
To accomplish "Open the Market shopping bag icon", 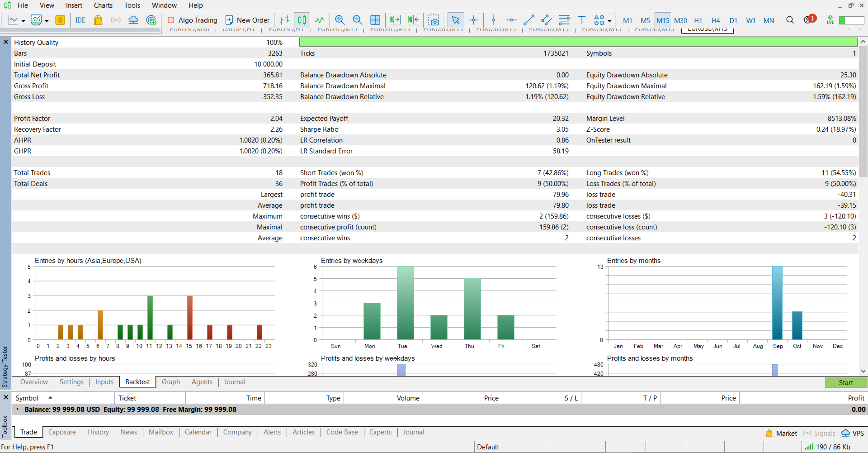I will [98, 20].
